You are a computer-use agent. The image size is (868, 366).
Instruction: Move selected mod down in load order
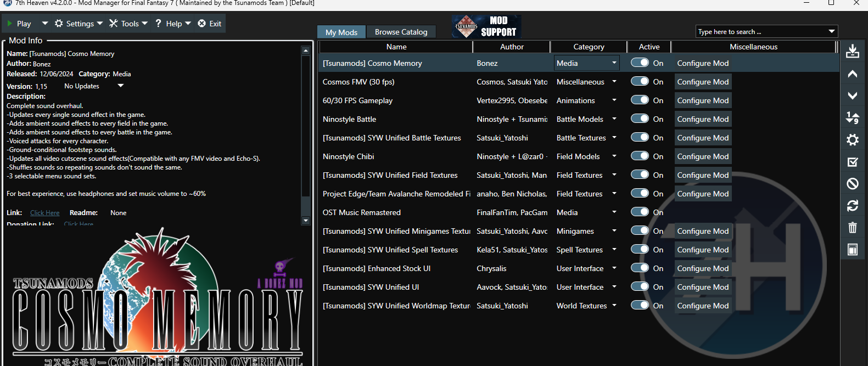coord(852,95)
